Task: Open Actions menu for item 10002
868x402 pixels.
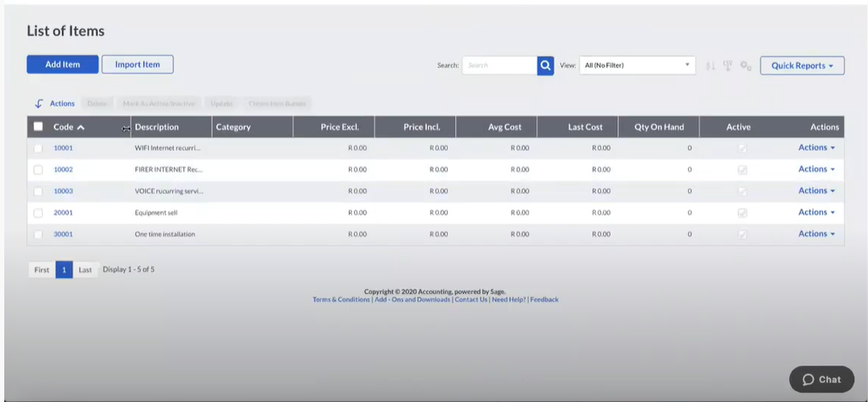Action: (816, 169)
